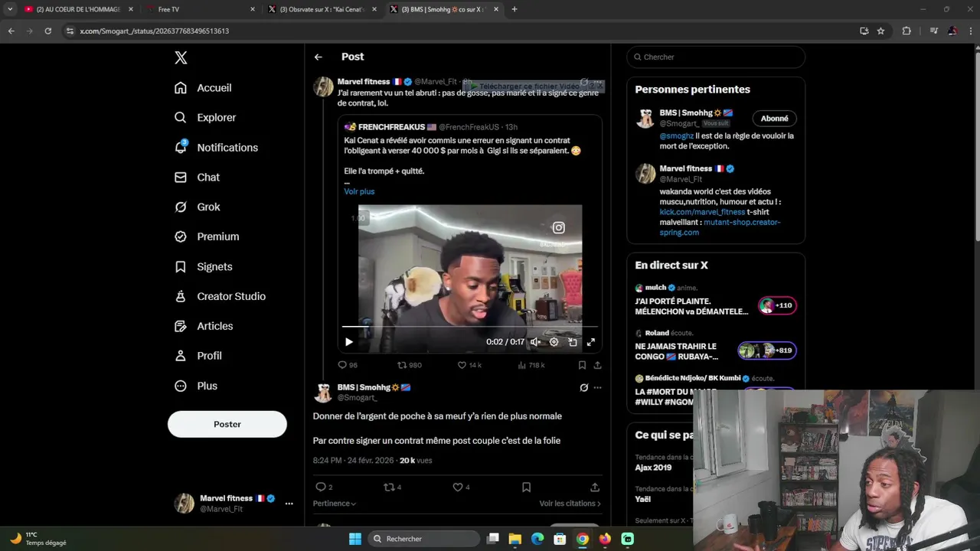The height and width of the screenshot is (551, 980).
Task: Open account menu dots beside Marvel fitness
Action: pyautogui.click(x=289, y=504)
